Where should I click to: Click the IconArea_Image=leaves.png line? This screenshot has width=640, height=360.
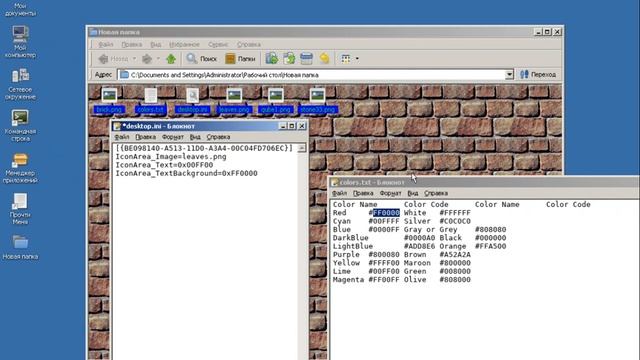(171, 156)
